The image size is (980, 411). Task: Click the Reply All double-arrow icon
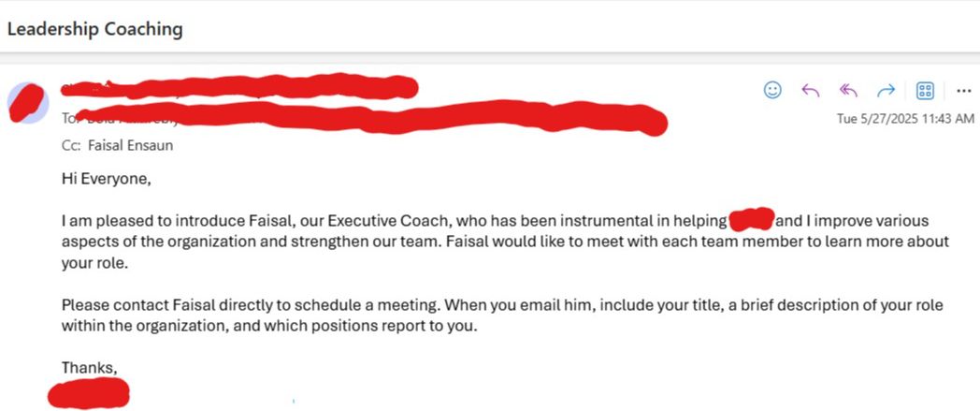[848, 90]
